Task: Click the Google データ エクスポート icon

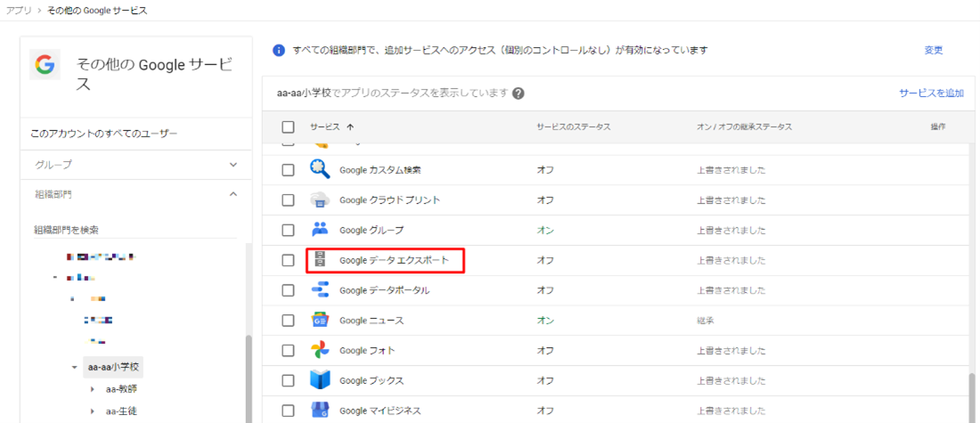Action: point(320,260)
